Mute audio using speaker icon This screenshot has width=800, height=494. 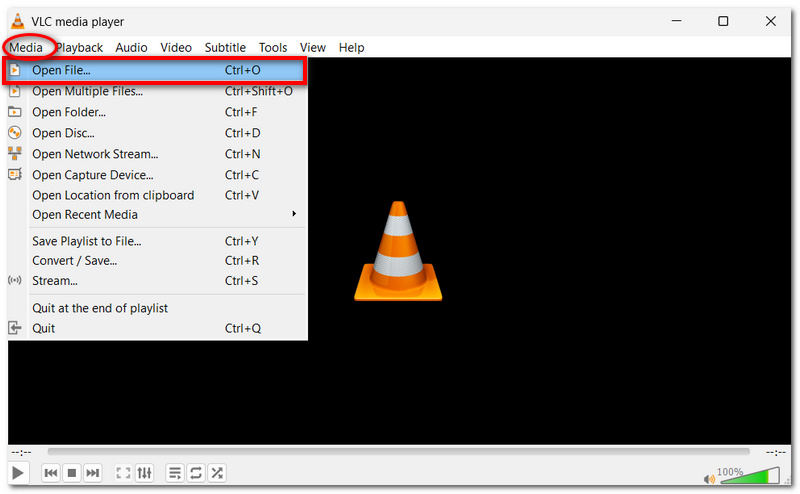(x=709, y=479)
